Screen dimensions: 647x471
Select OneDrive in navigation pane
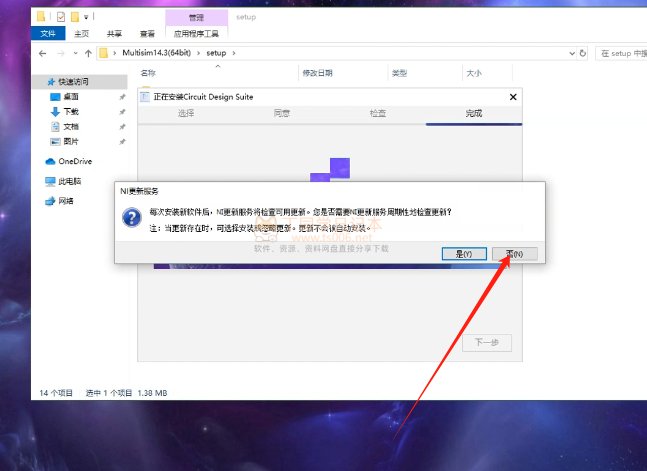[75, 161]
